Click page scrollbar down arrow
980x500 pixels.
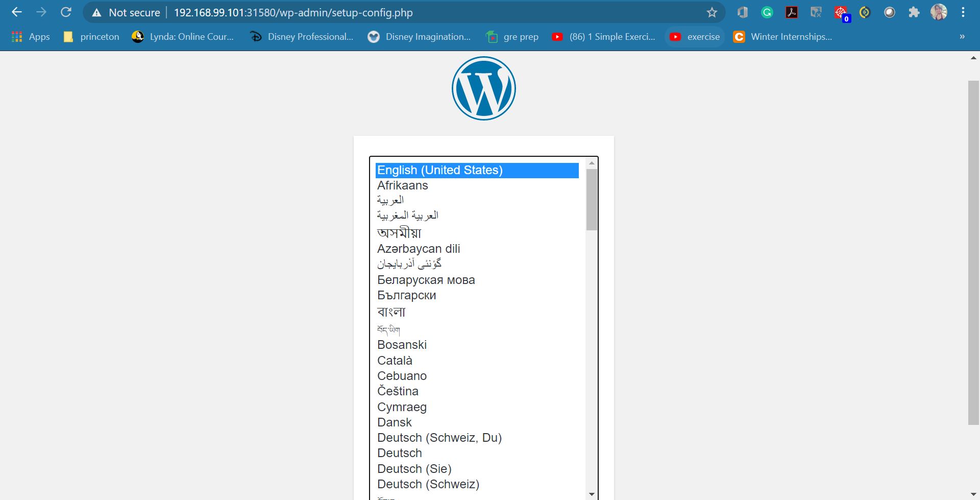click(x=974, y=494)
